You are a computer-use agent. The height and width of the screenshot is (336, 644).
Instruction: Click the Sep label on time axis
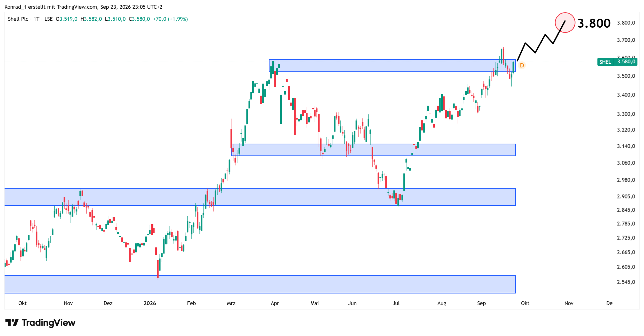(x=481, y=303)
